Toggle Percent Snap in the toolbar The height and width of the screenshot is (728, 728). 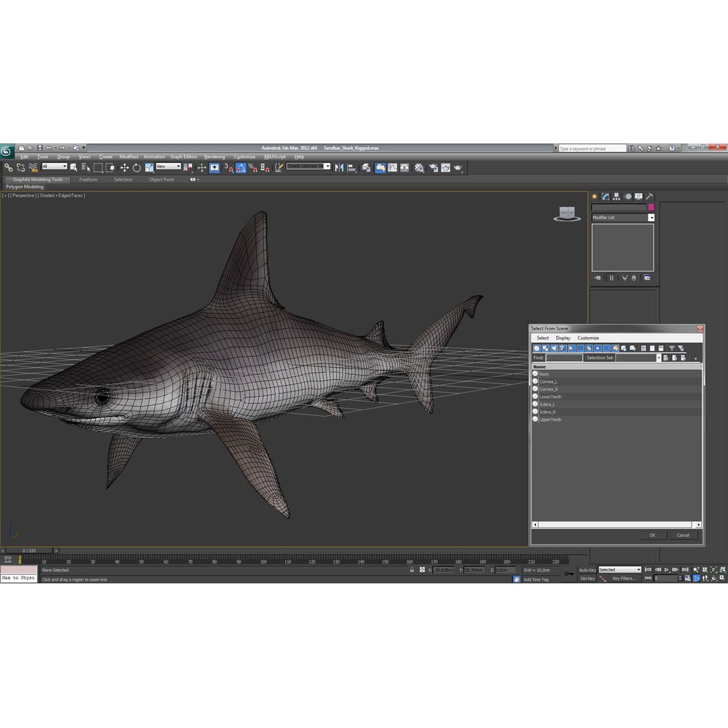coord(253,168)
